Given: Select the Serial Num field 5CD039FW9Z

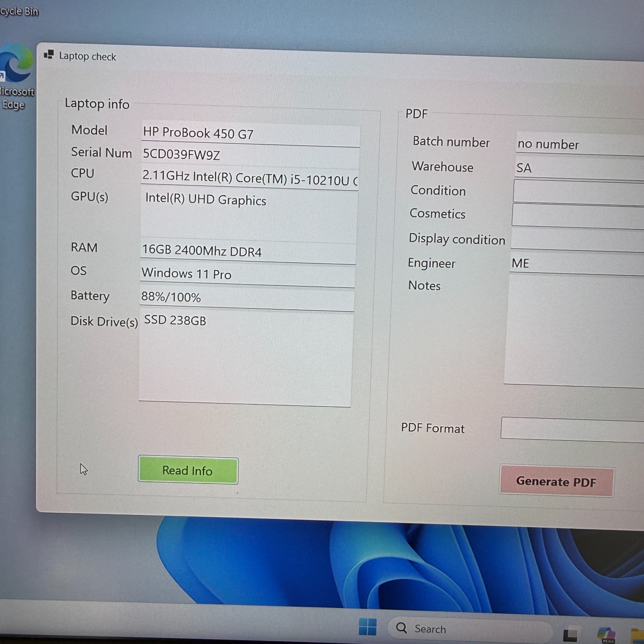Looking at the screenshot, I should click(x=250, y=156).
